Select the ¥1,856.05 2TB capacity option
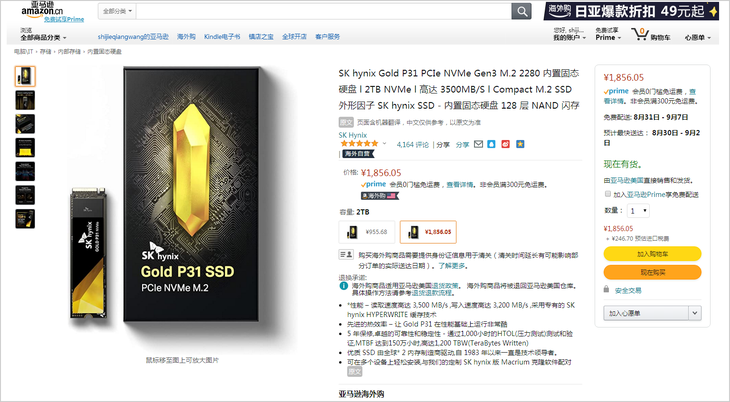 (x=428, y=232)
